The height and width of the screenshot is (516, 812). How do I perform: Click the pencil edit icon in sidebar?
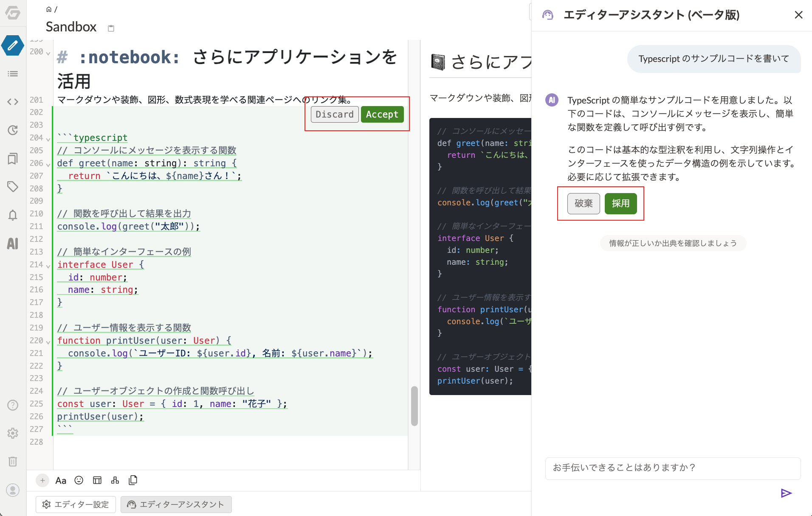point(13,45)
